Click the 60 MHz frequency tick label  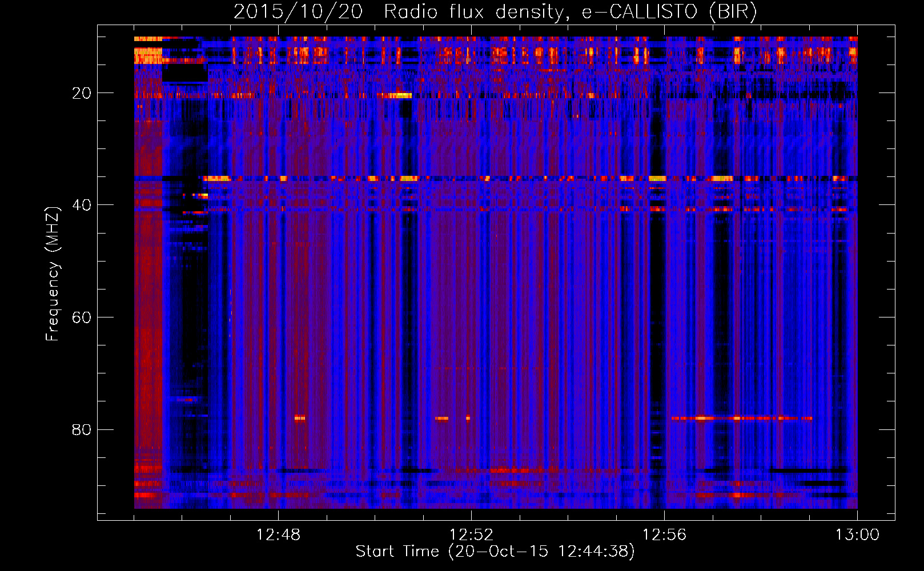point(82,317)
